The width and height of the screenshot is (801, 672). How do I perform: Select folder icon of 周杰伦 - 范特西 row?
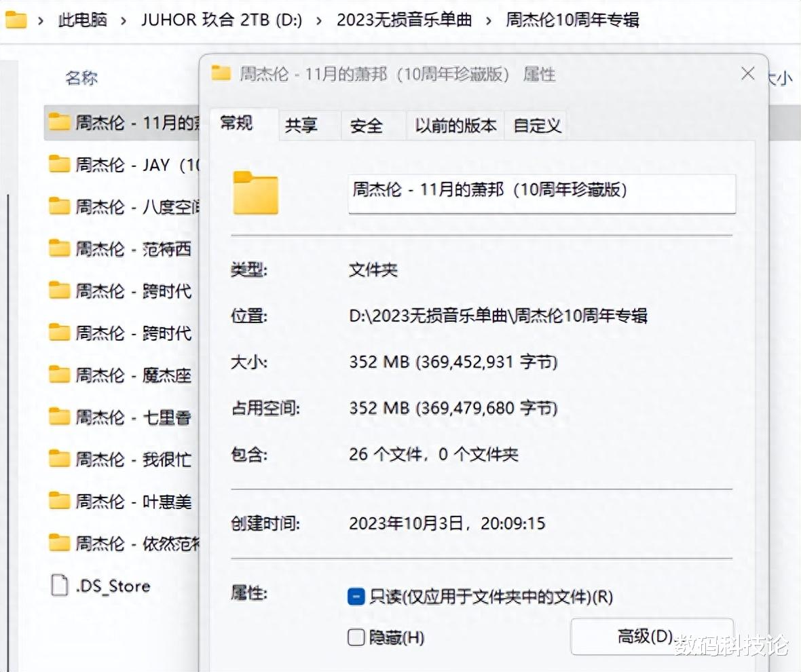coord(59,248)
